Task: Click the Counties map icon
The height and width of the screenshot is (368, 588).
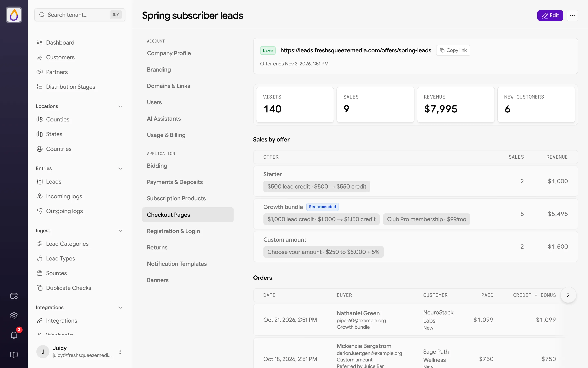Action: [40, 120]
